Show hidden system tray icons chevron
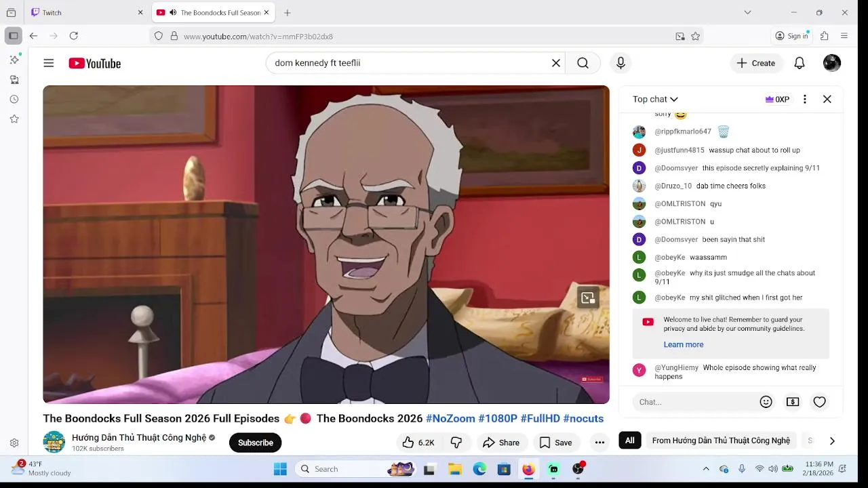The height and width of the screenshot is (488, 868). [x=706, y=469]
